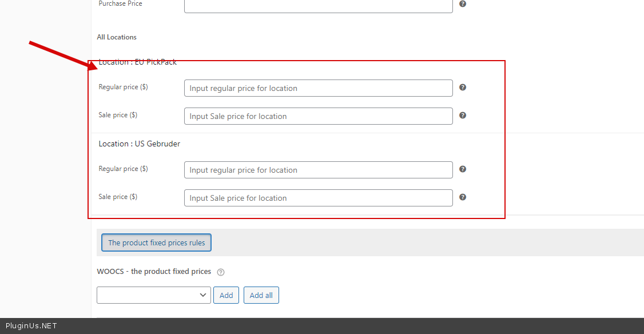Focus the Purchase Price input field
The height and width of the screenshot is (334, 644).
click(x=318, y=5)
